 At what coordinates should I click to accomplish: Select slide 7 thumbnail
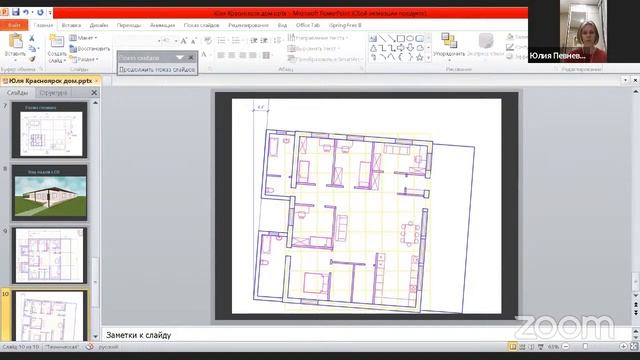(49, 130)
